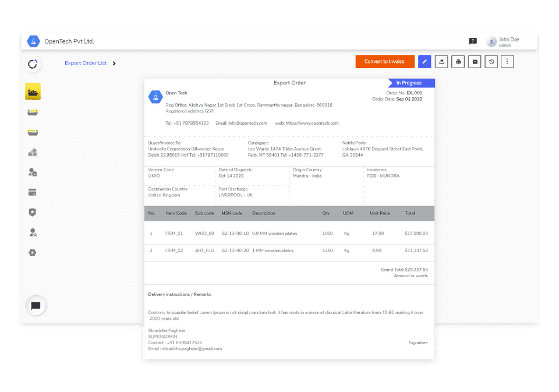The height and width of the screenshot is (392, 559).
Task: Click the $17,990.00 total cell
Action: 416,234
